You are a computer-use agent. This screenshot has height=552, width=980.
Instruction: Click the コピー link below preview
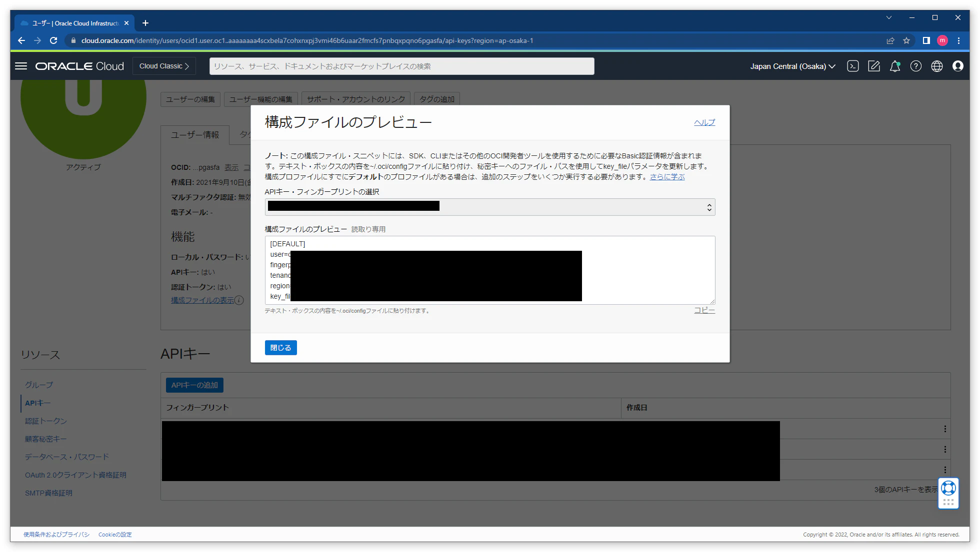pyautogui.click(x=704, y=310)
